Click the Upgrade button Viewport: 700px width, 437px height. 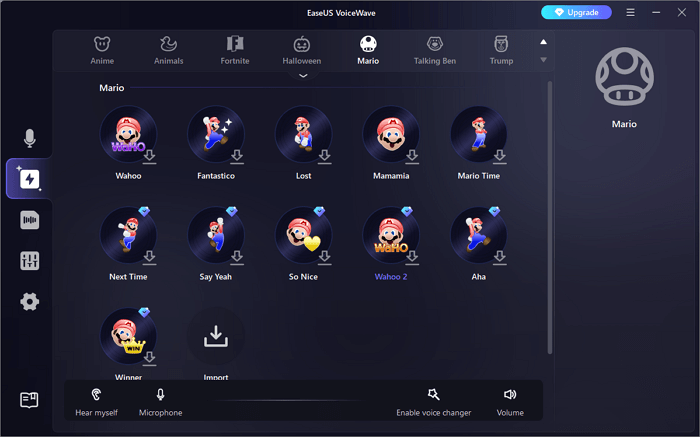[x=576, y=12]
